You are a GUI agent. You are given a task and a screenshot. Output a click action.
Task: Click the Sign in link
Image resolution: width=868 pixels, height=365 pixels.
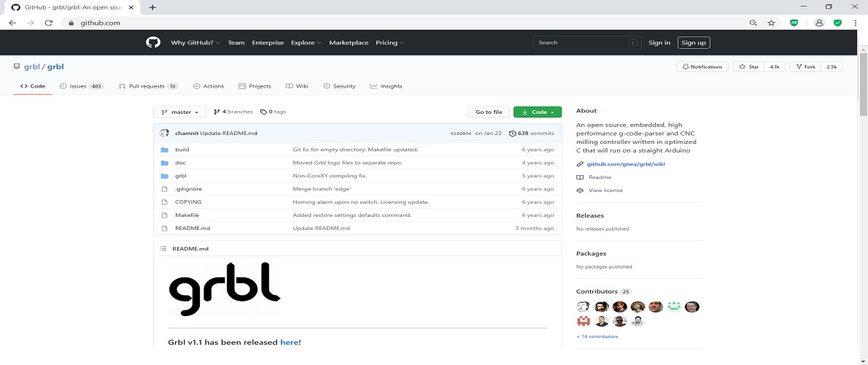659,42
